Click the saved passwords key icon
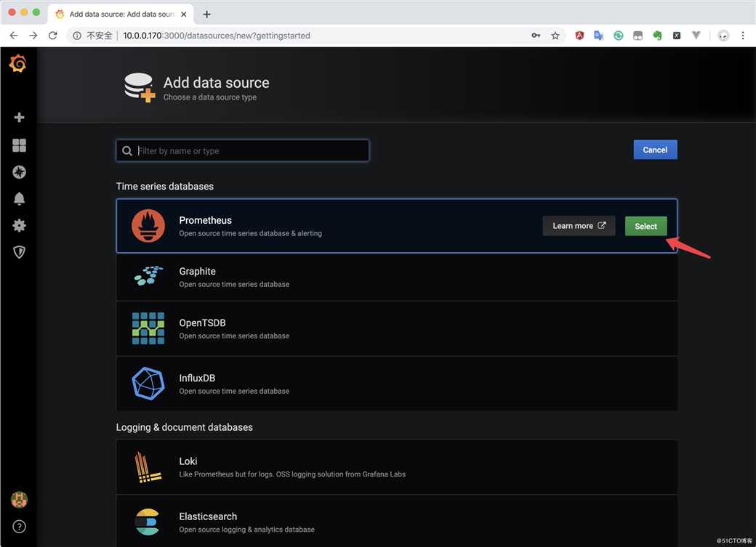The image size is (756, 547). (536, 35)
